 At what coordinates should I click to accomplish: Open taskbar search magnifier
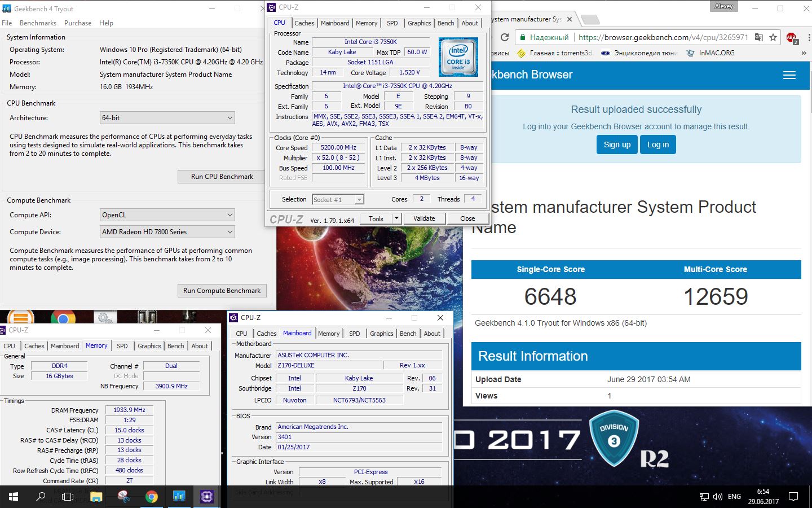pyautogui.click(x=41, y=497)
